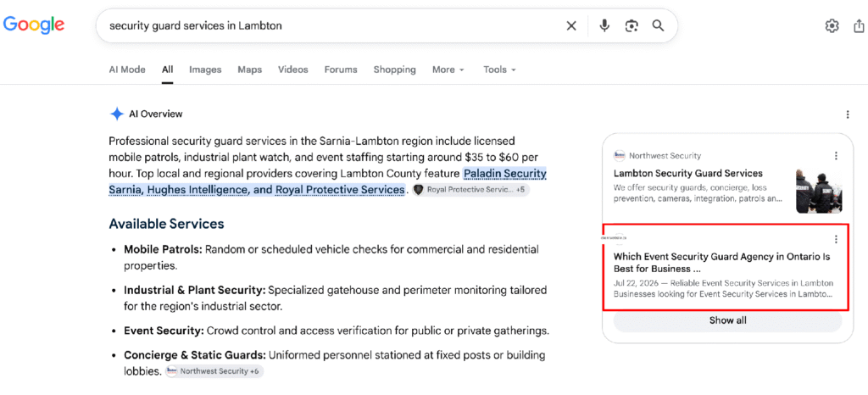Clear the search query with X icon
The image size is (868, 395).
coord(571,25)
